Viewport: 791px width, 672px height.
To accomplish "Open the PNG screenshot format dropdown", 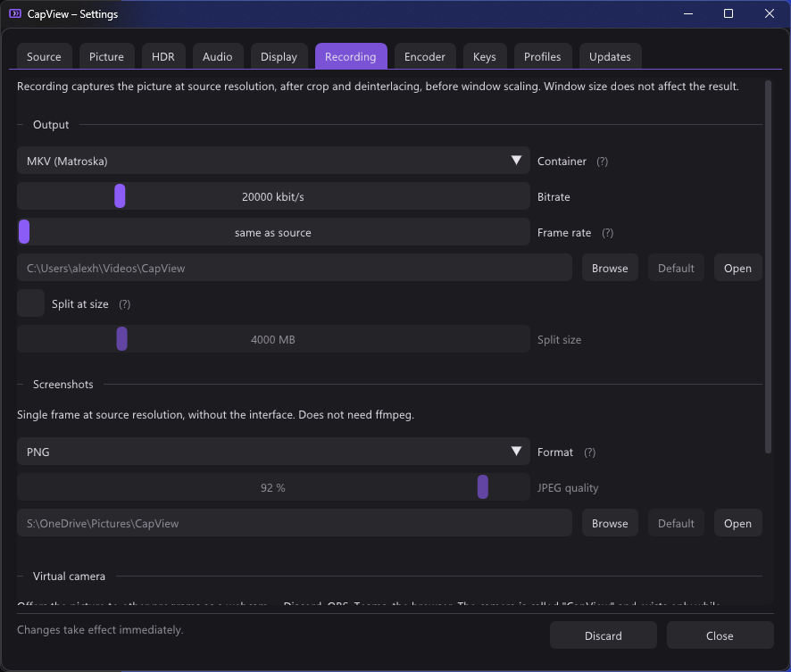I will 273,452.
